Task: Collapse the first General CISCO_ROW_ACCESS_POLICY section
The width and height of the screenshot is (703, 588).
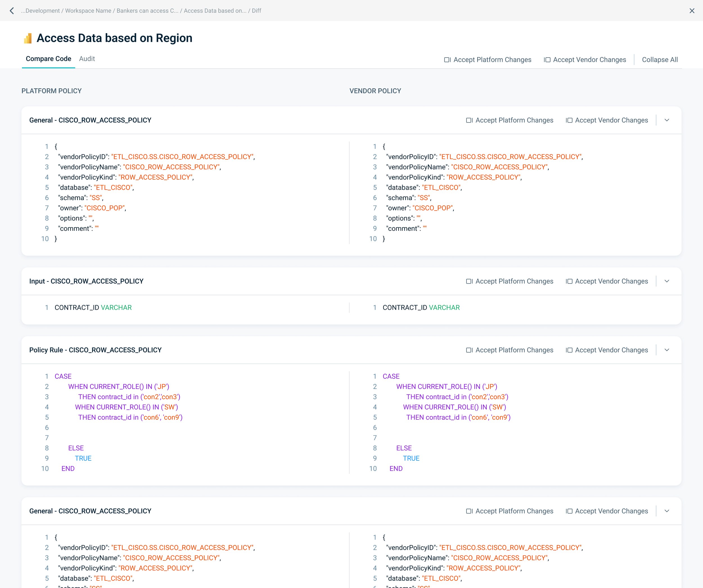Action: click(666, 120)
